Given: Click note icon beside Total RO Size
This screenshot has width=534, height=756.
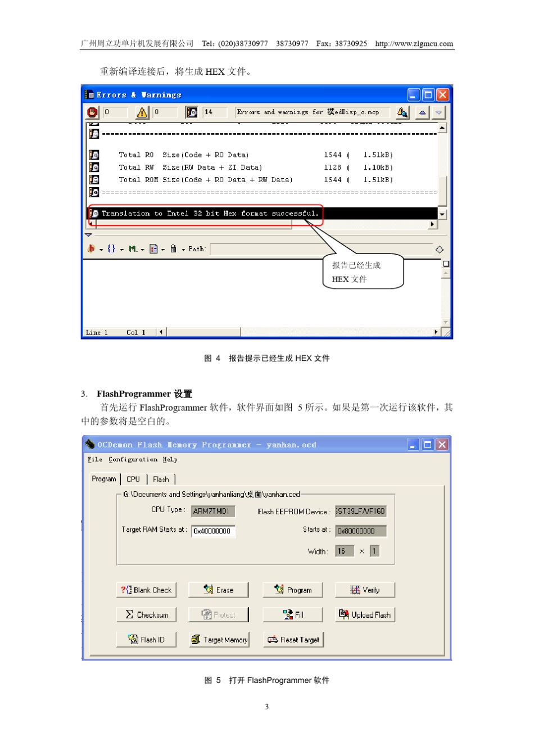Looking at the screenshot, I should coord(94,155).
